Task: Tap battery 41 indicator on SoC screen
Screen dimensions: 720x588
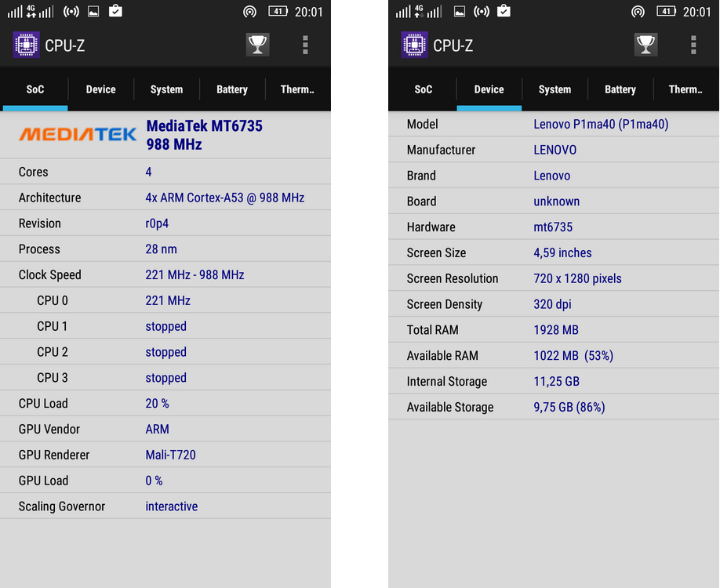Action: pyautogui.click(x=278, y=11)
